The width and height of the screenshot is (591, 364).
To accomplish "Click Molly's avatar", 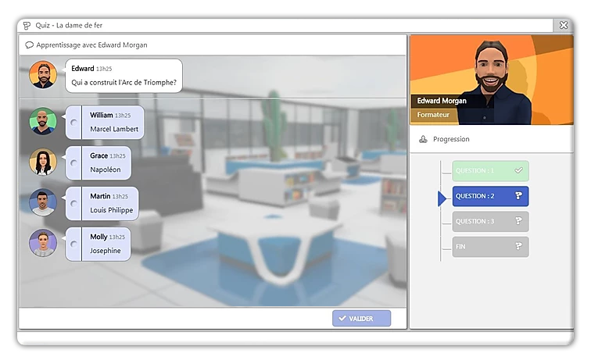I will coord(43,243).
